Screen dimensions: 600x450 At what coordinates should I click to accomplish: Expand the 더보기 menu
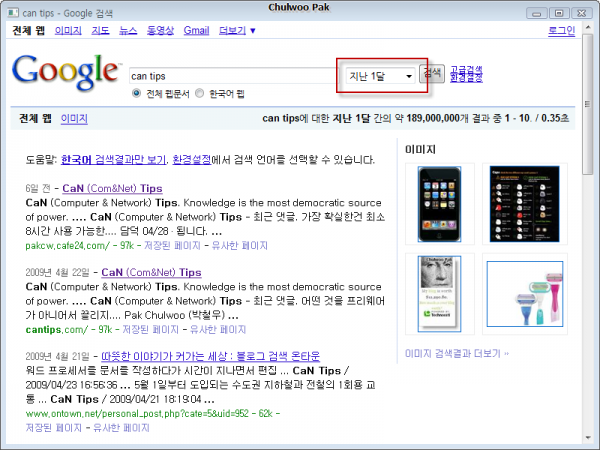(237, 30)
